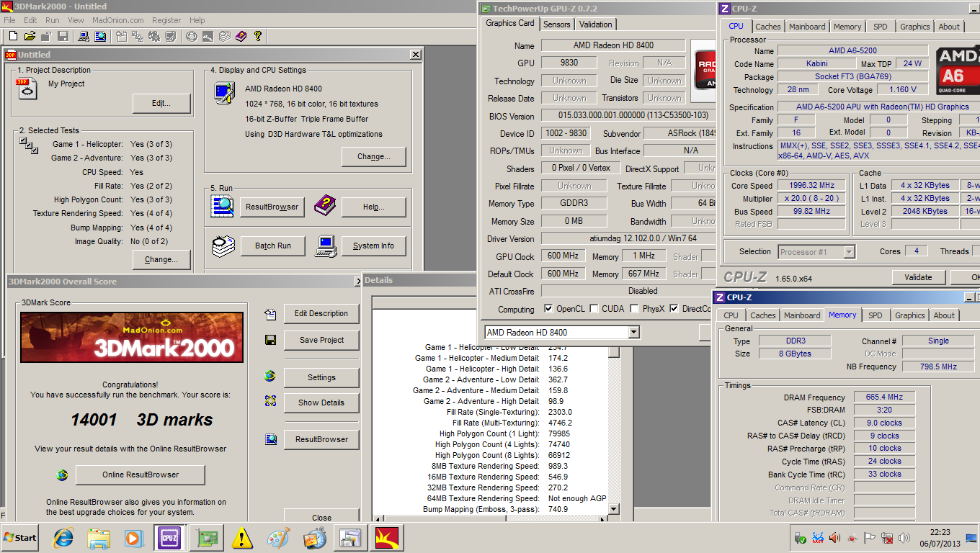
Task: Click the DRAM Frequency 665.4 MHz value
Action: (x=885, y=397)
